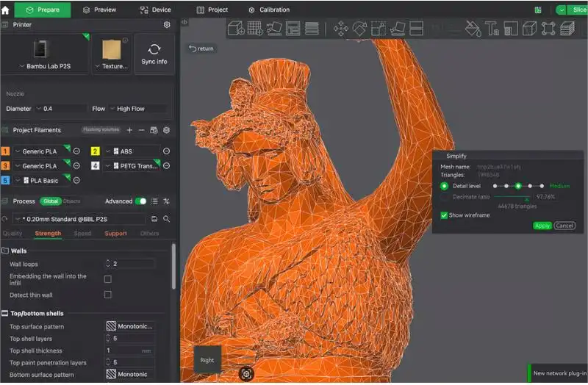Click the Flushing volumes button

coord(101,130)
